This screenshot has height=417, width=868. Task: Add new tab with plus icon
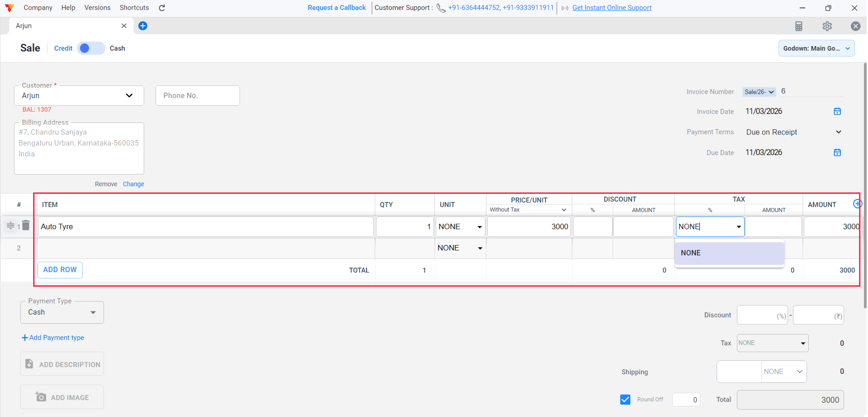[143, 26]
